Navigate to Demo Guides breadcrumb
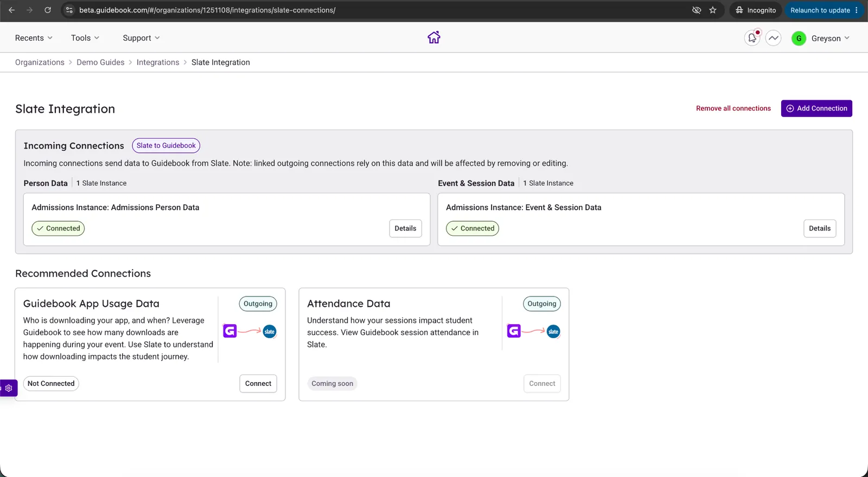 100,62
